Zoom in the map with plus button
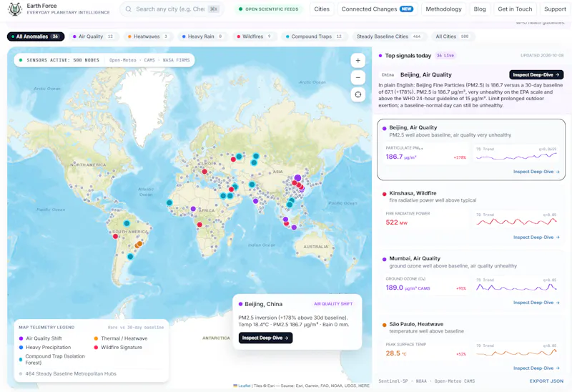Screen dimensions: 572x392 [358, 61]
